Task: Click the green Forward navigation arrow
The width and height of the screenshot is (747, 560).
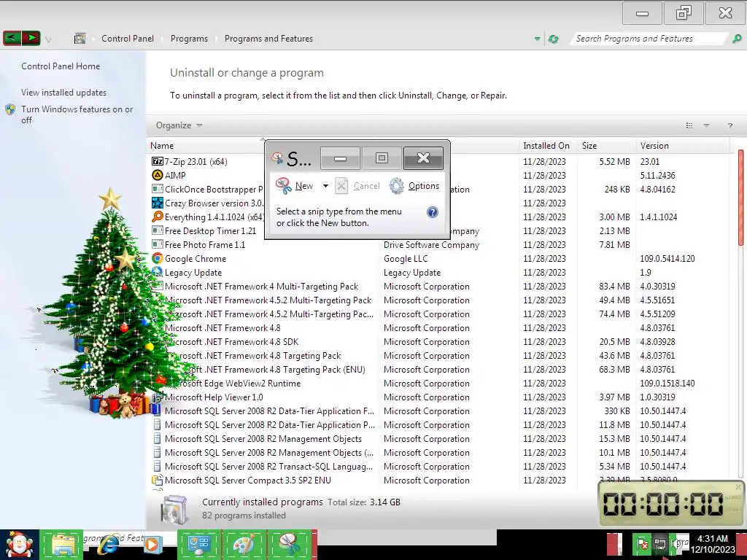Action: click(31, 38)
